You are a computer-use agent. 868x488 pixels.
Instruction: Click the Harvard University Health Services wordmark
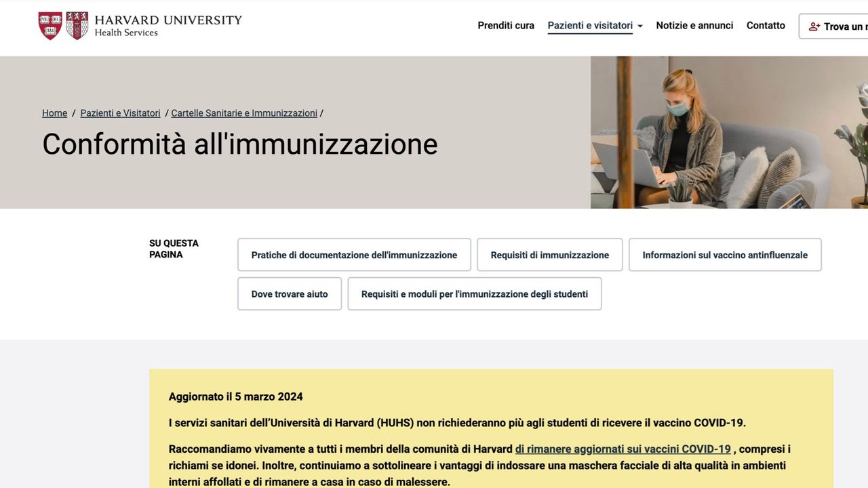point(167,26)
